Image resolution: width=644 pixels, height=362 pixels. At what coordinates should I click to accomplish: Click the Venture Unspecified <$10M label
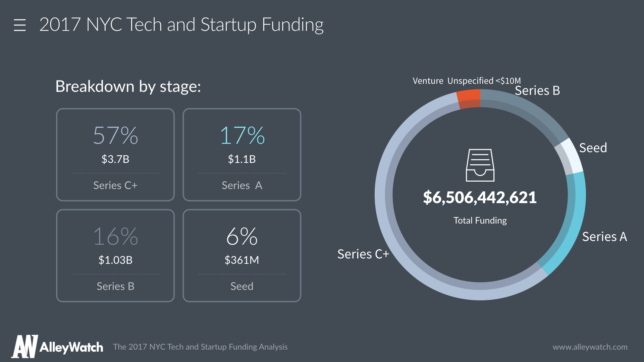point(466,81)
